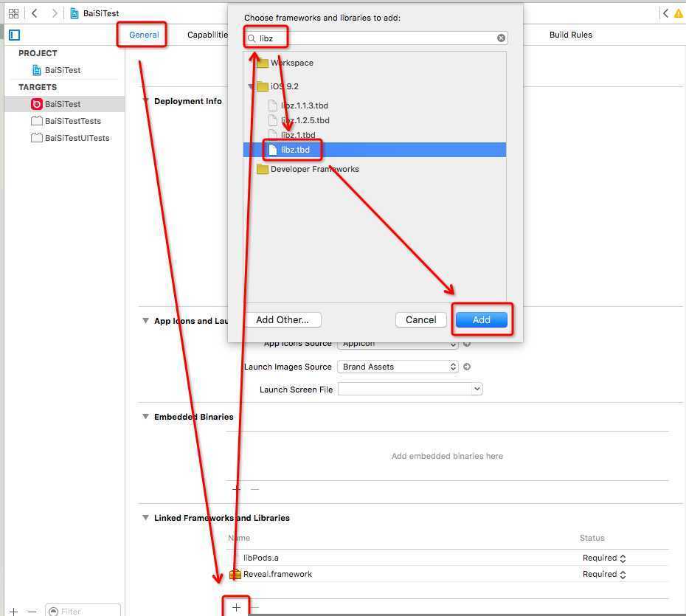Click the Add Other... button

[283, 320]
